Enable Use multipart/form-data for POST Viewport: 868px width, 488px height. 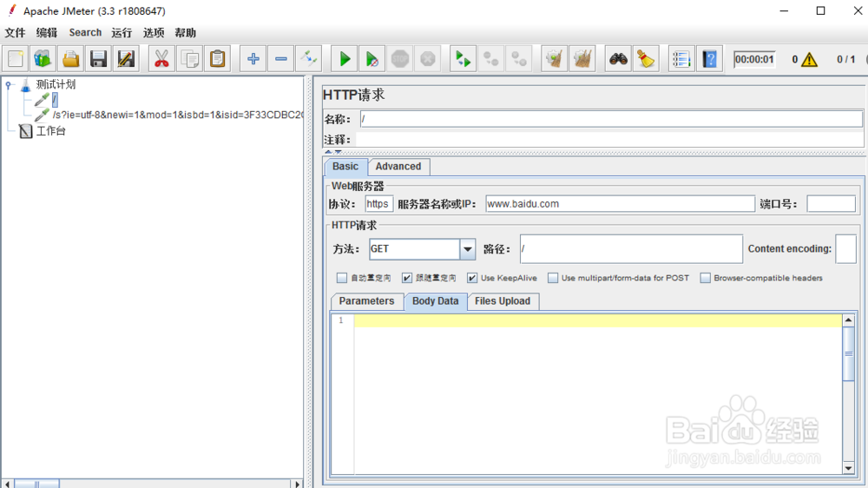(552, 278)
